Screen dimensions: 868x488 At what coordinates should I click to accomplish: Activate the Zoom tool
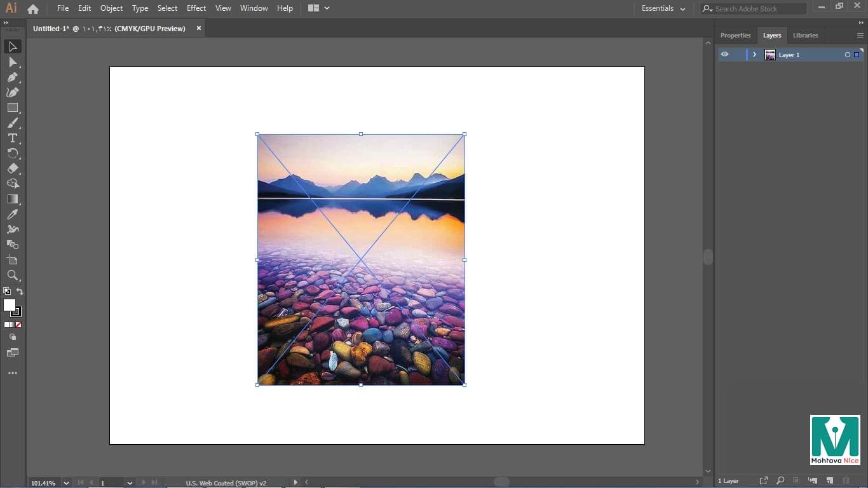(x=13, y=276)
